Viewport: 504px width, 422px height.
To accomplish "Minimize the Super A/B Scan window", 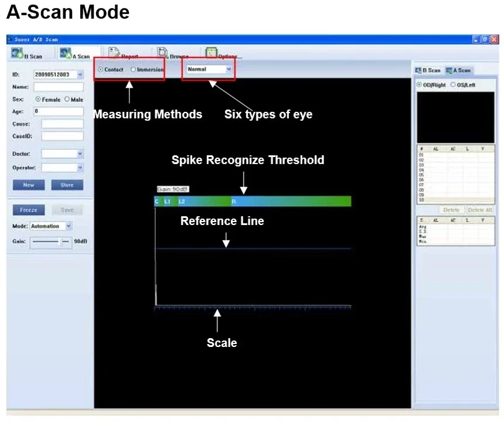I will (x=476, y=39).
